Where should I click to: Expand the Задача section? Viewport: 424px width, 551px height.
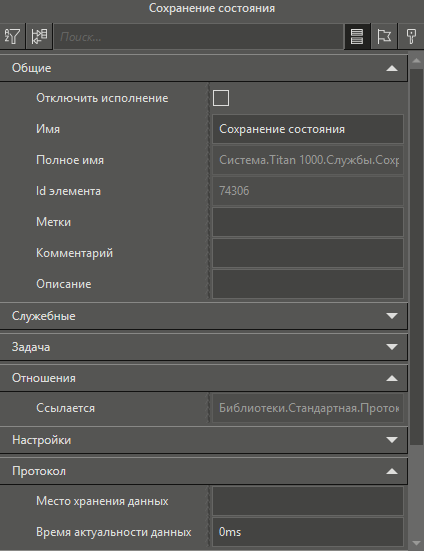[x=204, y=347]
